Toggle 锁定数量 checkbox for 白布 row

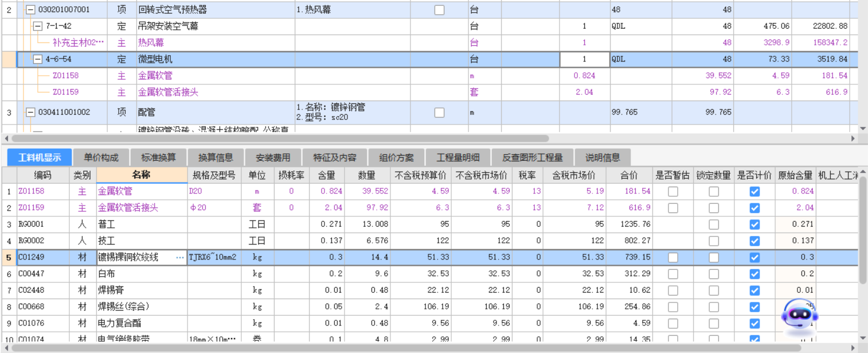pyautogui.click(x=714, y=274)
